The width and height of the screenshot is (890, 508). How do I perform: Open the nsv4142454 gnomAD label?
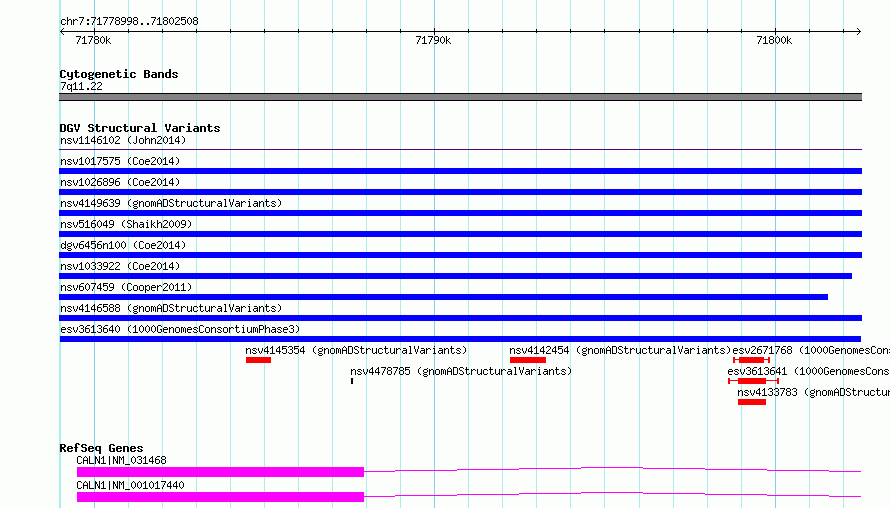click(x=620, y=350)
